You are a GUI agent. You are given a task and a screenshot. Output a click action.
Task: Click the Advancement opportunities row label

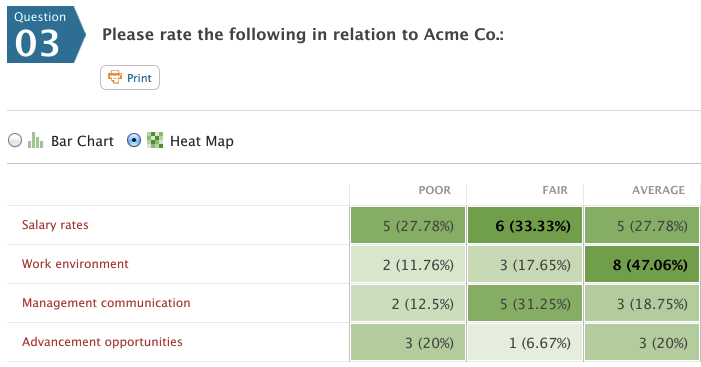tap(102, 342)
